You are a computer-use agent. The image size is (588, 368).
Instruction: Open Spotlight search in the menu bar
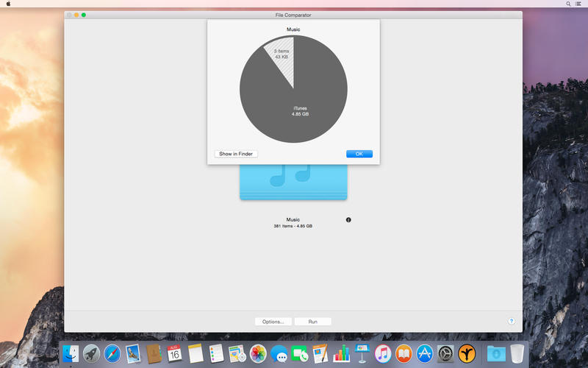(568, 4)
